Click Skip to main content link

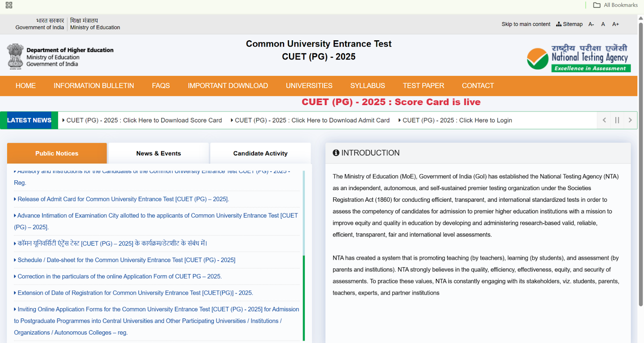click(526, 24)
